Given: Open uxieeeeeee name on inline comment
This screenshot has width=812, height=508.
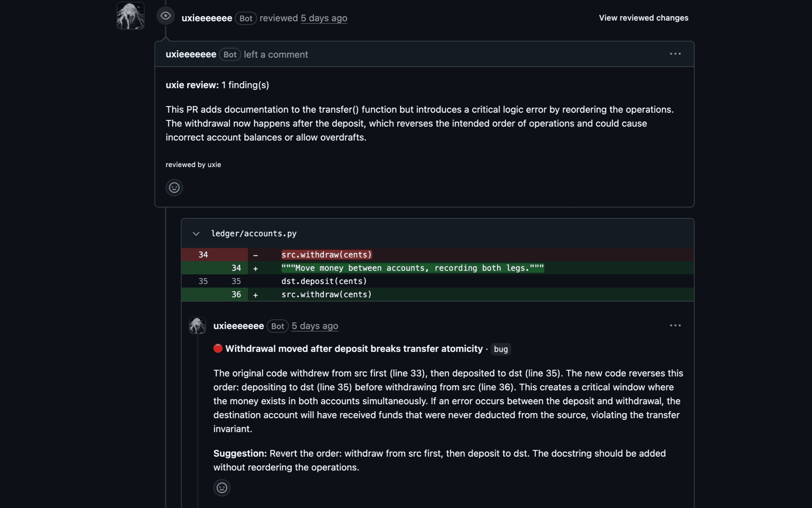Looking at the screenshot, I should 239,326.
